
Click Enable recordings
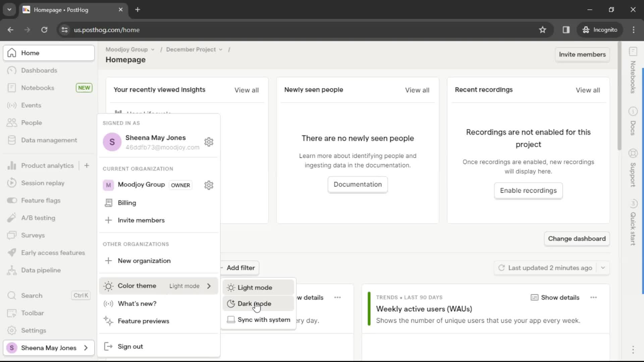528,191
